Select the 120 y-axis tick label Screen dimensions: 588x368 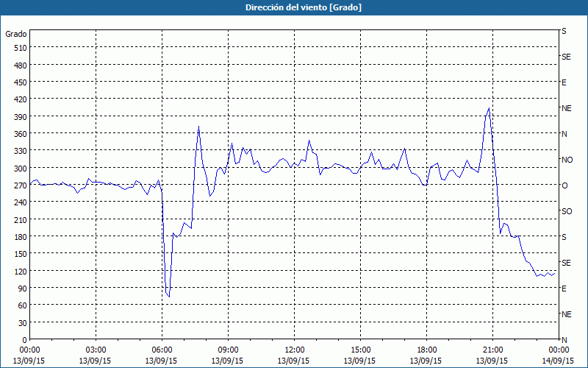click(x=21, y=271)
